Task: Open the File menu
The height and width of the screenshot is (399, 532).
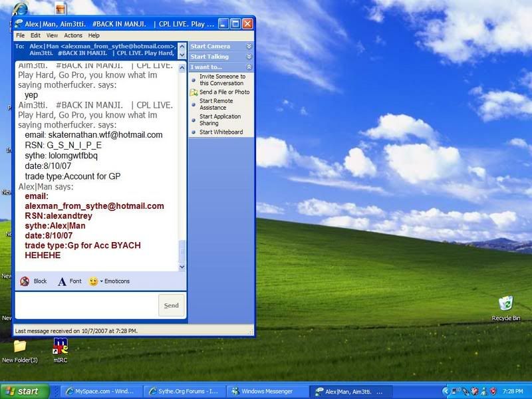Action: click(x=21, y=35)
